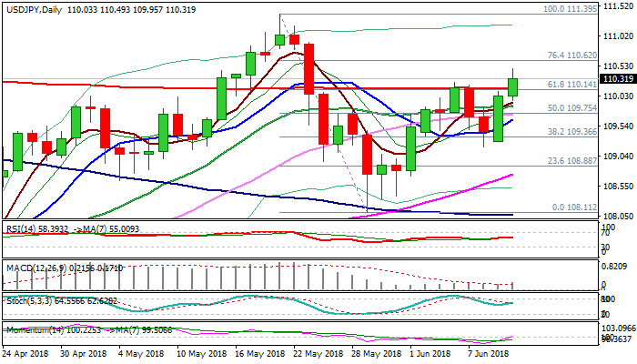The height and width of the screenshot is (364, 637).
Task: Click the 111.520 price axis label
Action: 619,5
